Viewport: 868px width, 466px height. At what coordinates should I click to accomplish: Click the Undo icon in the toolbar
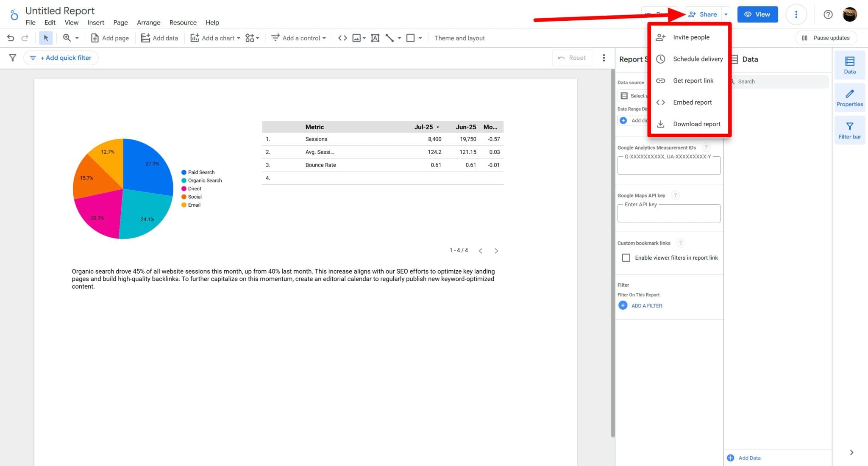point(10,38)
